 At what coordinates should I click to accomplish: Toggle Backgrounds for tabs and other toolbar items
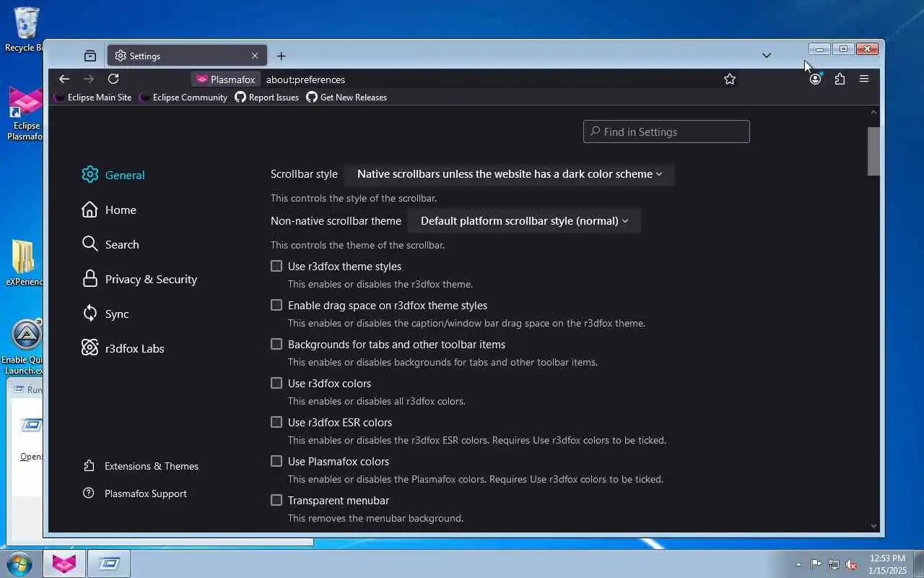(x=276, y=344)
